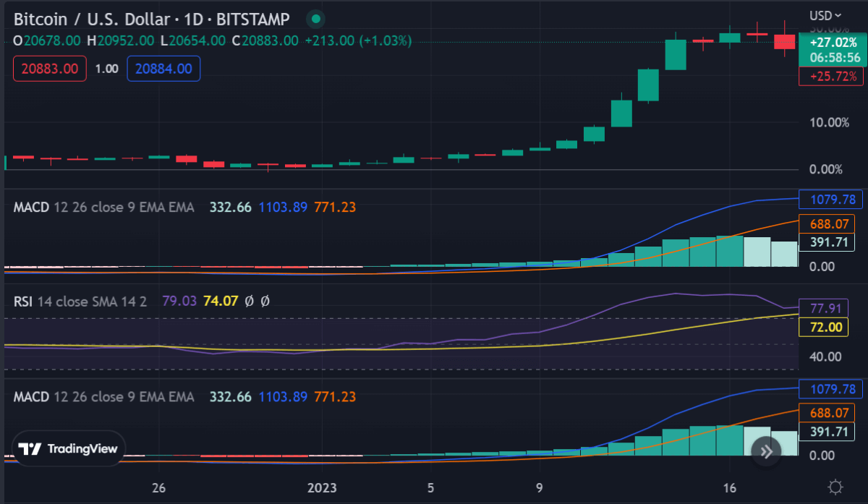Screen dimensions: 868x504
Task: Click the 0.00% price scale label
Action: coord(825,169)
